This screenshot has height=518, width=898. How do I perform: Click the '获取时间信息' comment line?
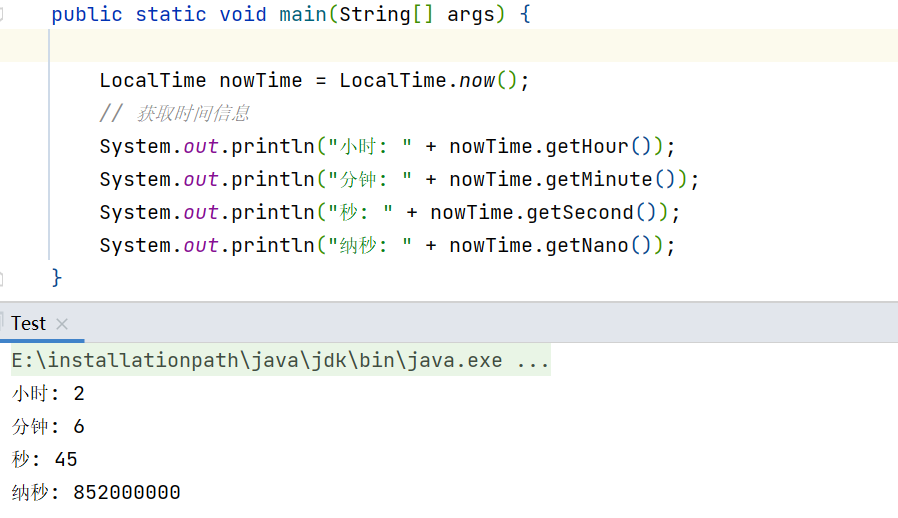pyautogui.click(x=175, y=113)
